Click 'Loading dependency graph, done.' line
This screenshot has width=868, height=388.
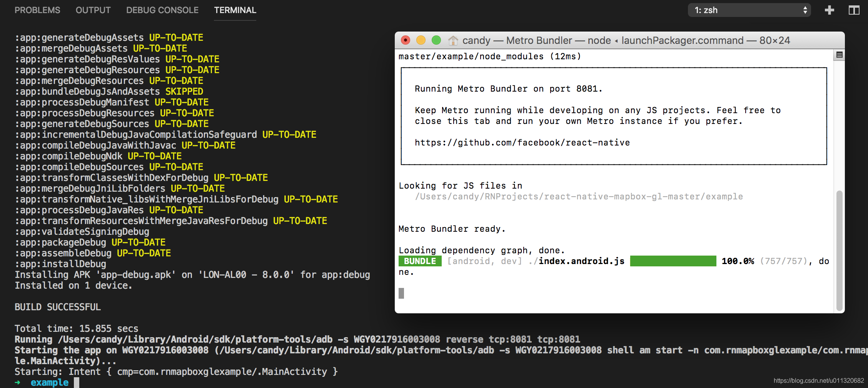click(x=481, y=251)
